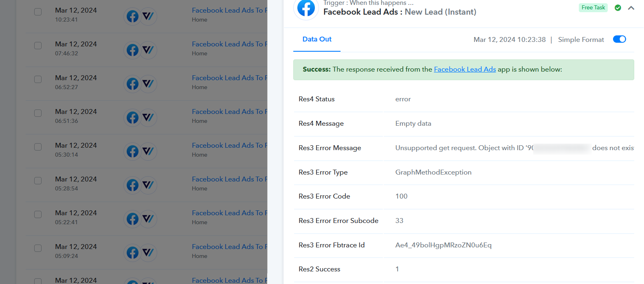
Task: Click Facebook icon in the 05:09:24 row
Action: coord(132,253)
